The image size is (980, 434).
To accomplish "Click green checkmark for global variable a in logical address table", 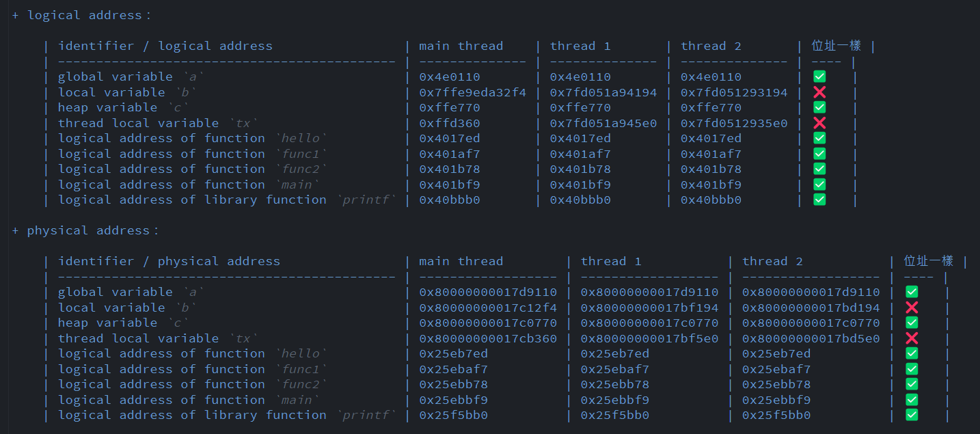I will [819, 77].
